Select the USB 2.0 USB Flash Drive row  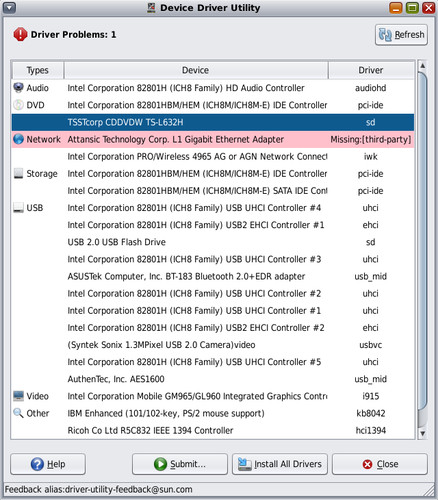click(213, 242)
